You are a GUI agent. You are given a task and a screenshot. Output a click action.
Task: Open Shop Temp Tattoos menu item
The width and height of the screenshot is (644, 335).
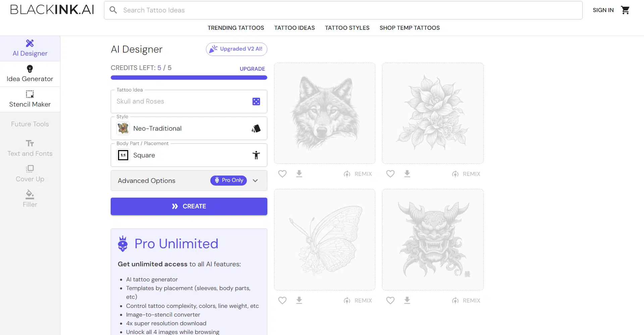click(409, 28)
